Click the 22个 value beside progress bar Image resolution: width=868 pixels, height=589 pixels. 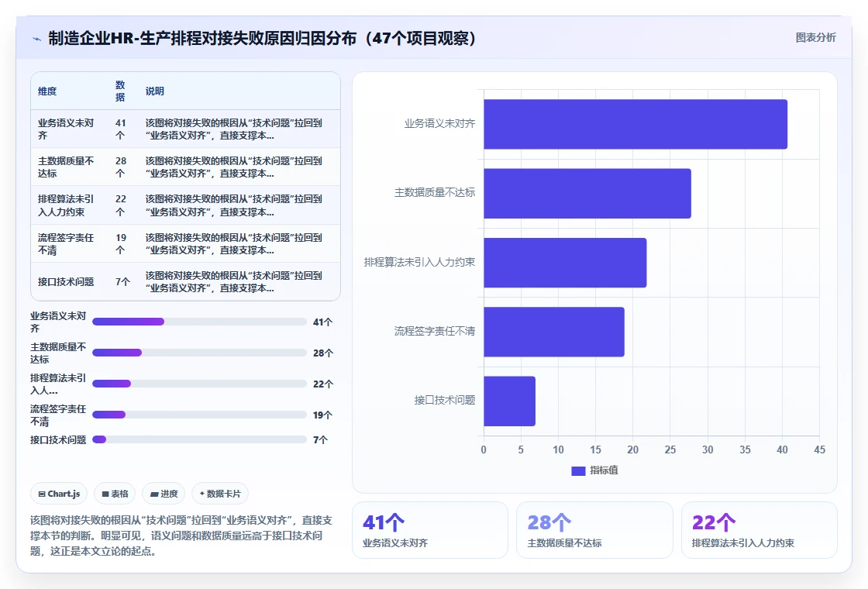coord(322,384)
